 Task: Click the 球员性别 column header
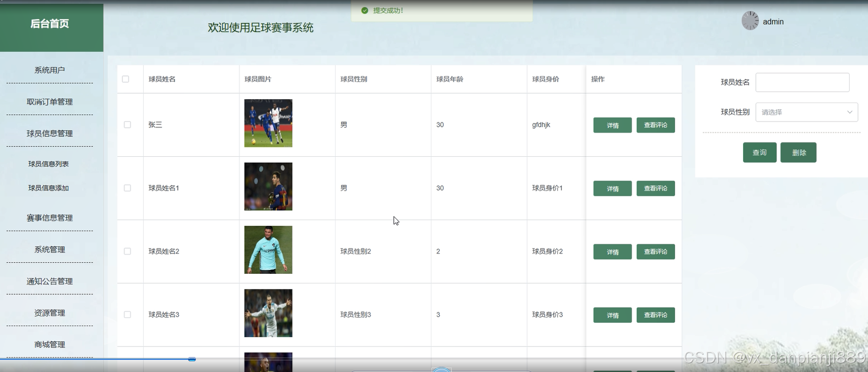tap(353, 79)
